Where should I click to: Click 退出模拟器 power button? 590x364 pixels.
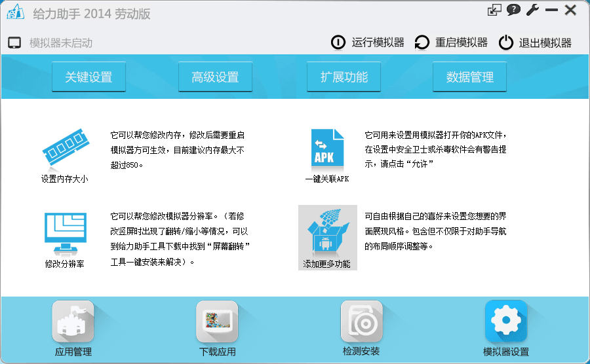(535, 43)
